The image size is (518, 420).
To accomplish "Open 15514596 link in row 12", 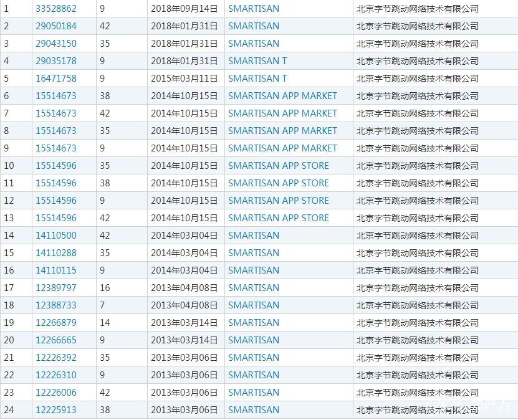I will click(56, 201).
